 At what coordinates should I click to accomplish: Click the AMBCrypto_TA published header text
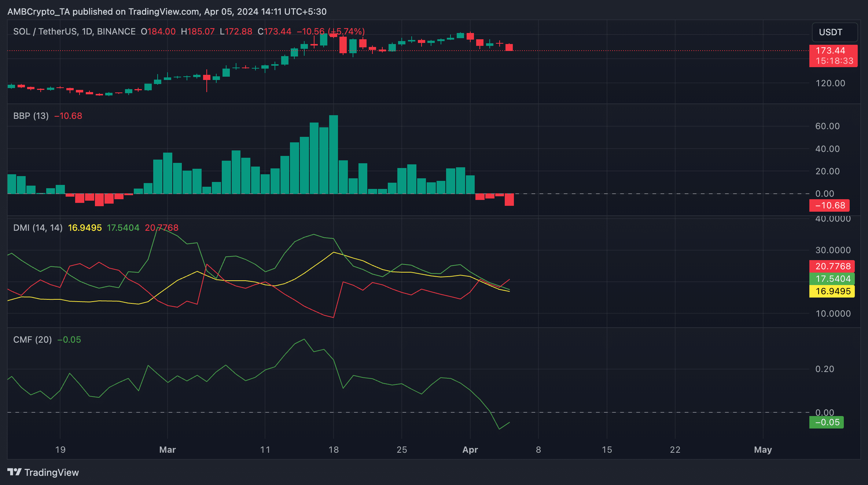[167, 12]
